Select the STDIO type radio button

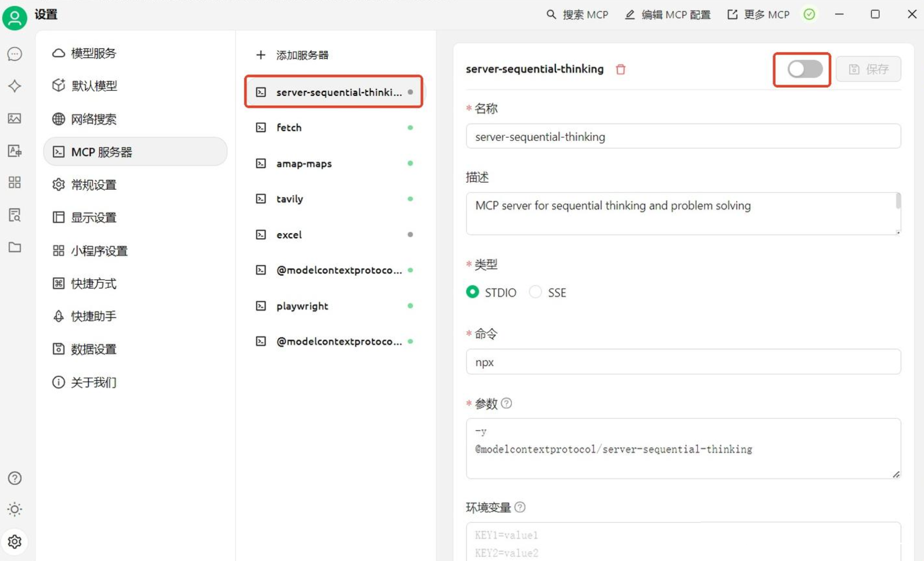pyautogui.click(x=473, y=292)
